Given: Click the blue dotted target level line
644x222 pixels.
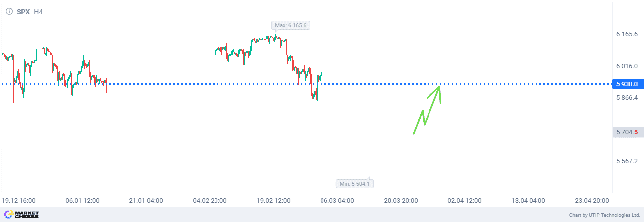Looking at the screenshot, I should (x=306, y=84).
